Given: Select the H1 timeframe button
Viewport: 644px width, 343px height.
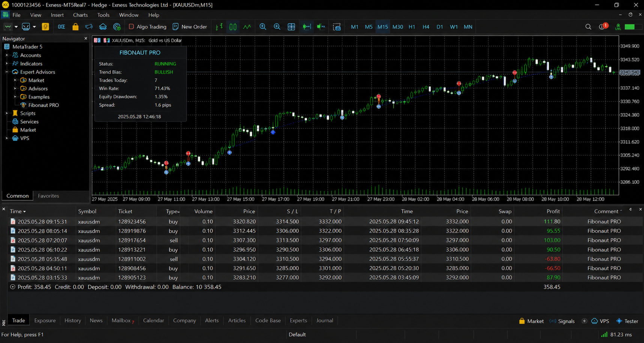Looking at the screenshot, I should click(412, 27).
